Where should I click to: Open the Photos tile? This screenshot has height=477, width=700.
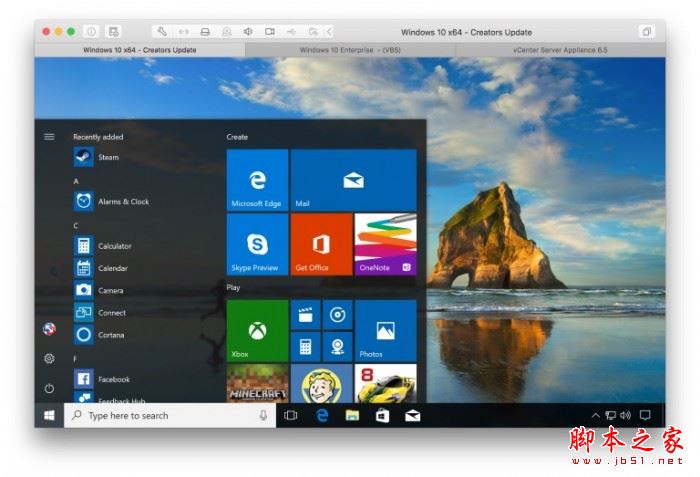pyautogui.click(x=385, y=331)
